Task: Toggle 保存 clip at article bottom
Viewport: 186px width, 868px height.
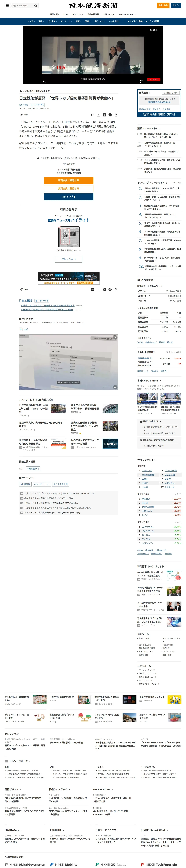Action: [x=24, y=289]
